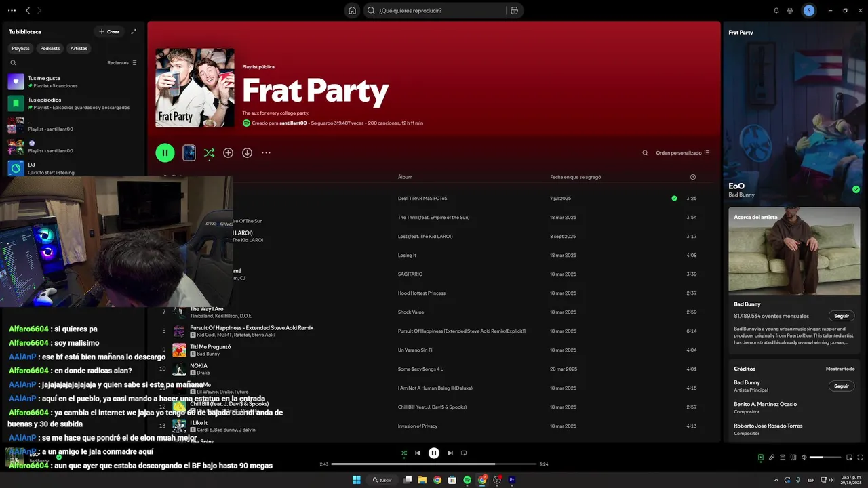Toggle shuffle in the playlist header
The height and width of the screenshot is (488, 868).
point(209,153)
